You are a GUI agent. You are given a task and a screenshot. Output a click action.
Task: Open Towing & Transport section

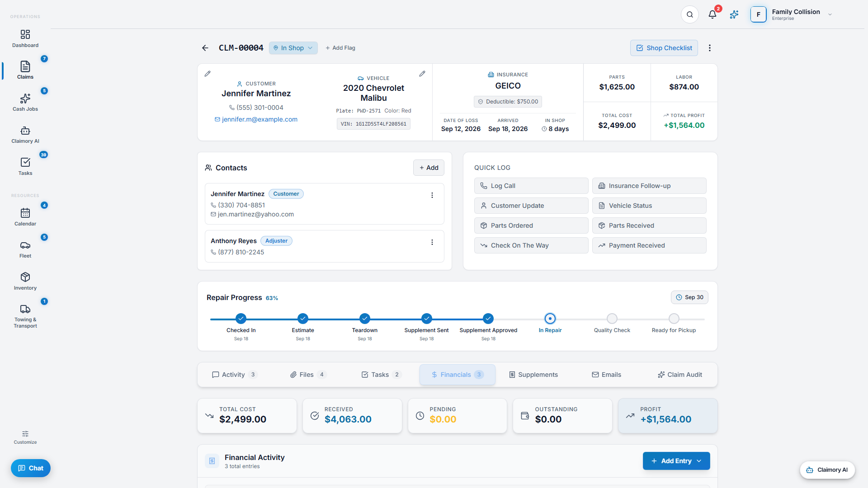[25, 316]
